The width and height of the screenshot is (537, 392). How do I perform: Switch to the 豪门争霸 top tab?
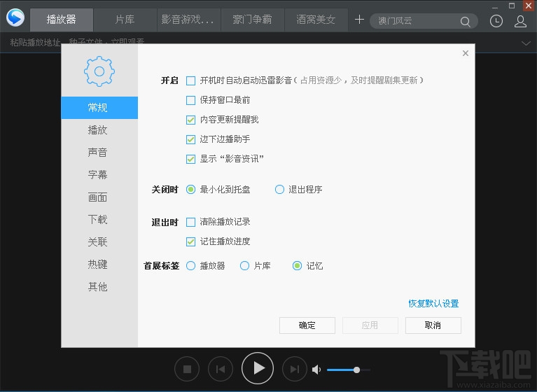click(x=253, y=20)
